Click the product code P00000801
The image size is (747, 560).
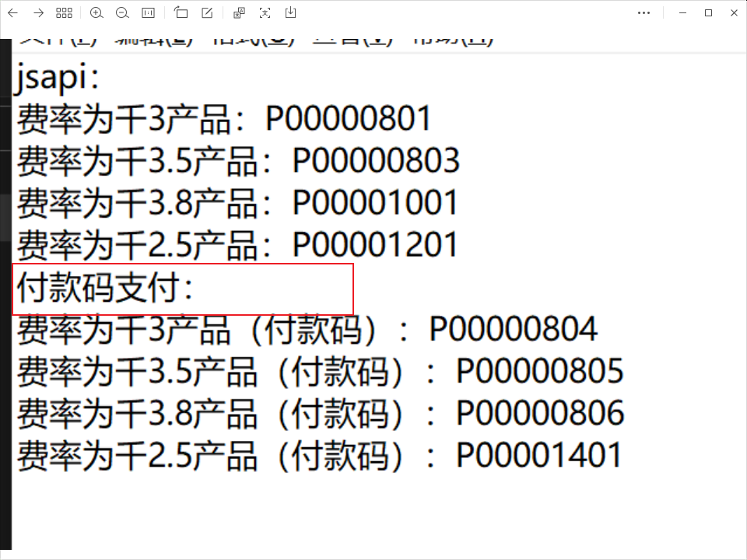click(348, 118)
